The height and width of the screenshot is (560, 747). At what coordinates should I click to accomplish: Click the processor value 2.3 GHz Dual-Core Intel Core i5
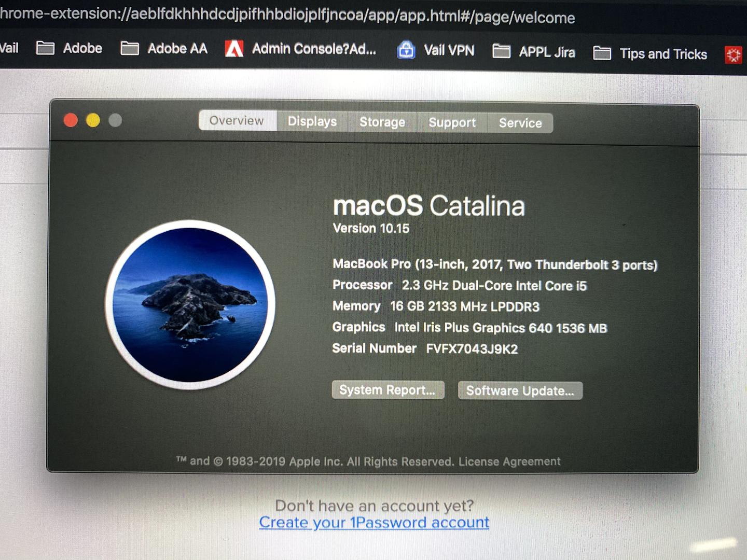click(494, 286)
